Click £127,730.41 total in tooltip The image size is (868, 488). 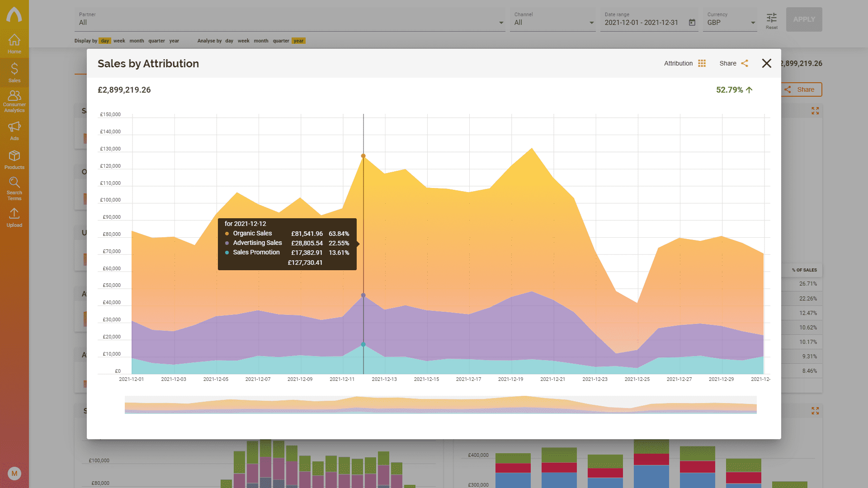[305, 263]
